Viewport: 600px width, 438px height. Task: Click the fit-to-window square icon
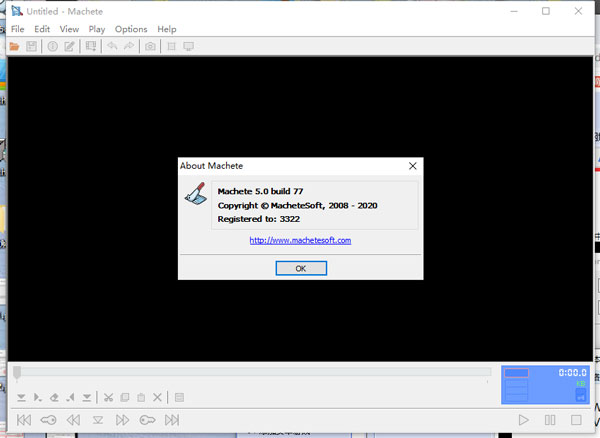[x=171, y=47]
